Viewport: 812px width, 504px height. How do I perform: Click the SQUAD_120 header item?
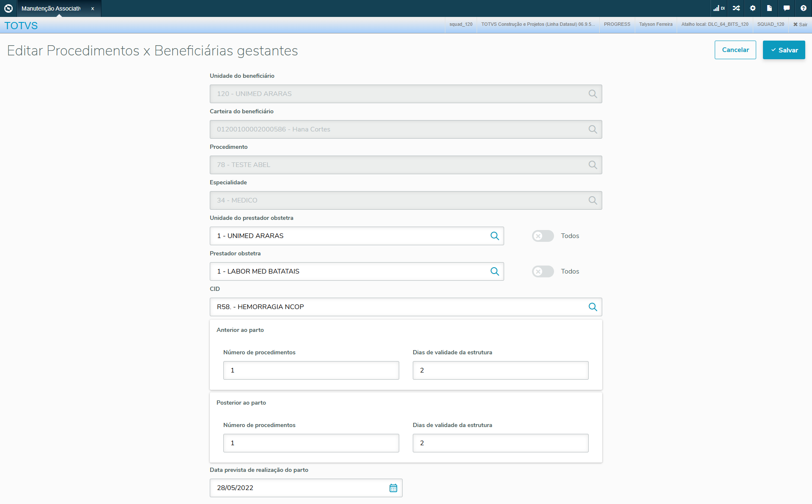coord(770,24)
